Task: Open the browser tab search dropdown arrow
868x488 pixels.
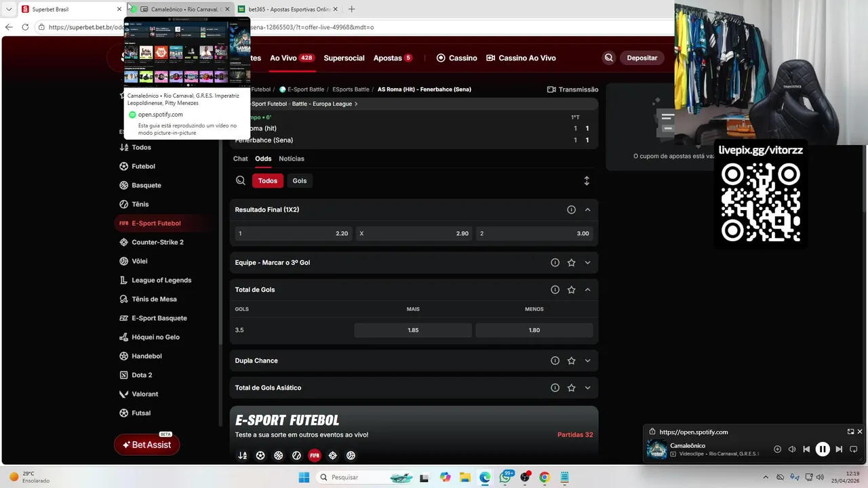Action: [9, 9]
